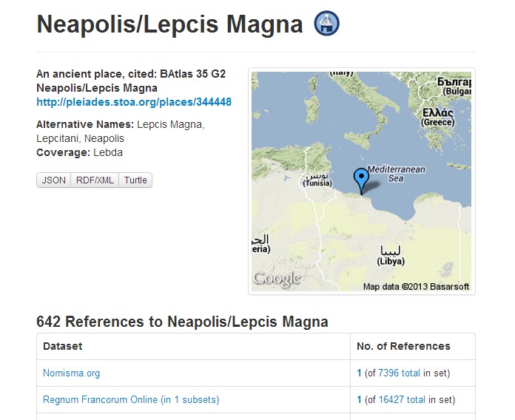Choose the Turtle export button
This screenshot has width=515, height=420.
coord(135,180)
